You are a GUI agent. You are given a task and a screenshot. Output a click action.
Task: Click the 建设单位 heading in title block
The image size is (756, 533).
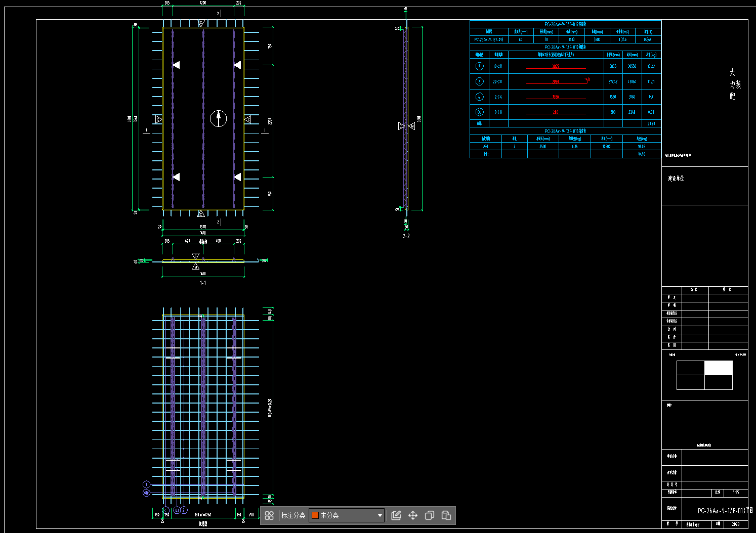(x=676, y=179)
